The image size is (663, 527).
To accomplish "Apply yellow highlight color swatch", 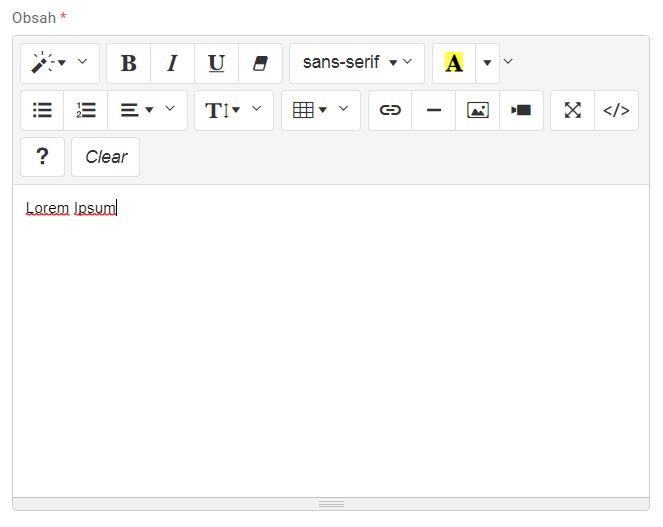I will pos(454,63).
